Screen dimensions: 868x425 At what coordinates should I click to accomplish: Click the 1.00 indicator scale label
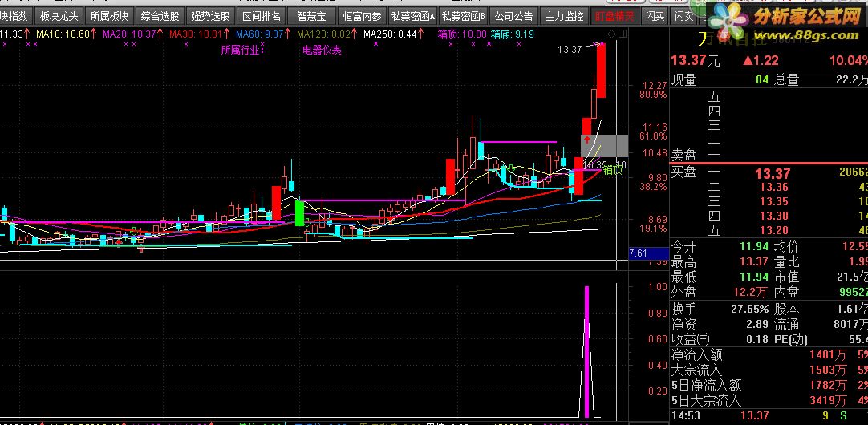(x=657, y=286)
